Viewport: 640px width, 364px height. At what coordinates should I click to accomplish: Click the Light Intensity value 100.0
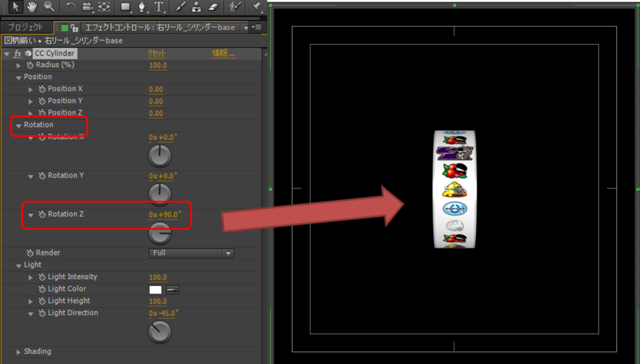tap(157, 278)
